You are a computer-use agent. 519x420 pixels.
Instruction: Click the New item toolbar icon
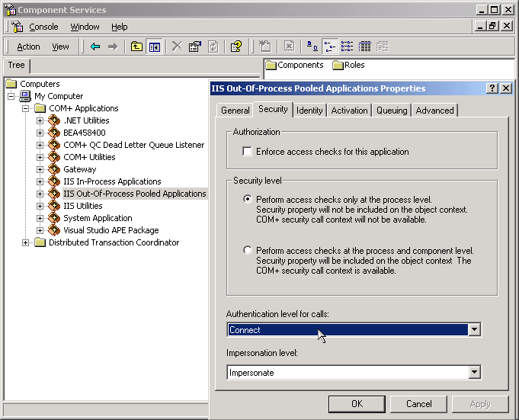click(264, 46)
